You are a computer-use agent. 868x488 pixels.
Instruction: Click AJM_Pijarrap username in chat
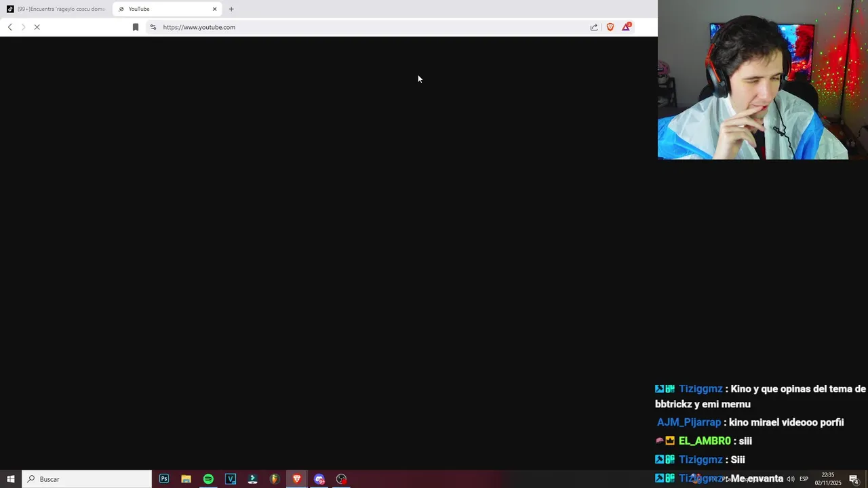[689, 422]
